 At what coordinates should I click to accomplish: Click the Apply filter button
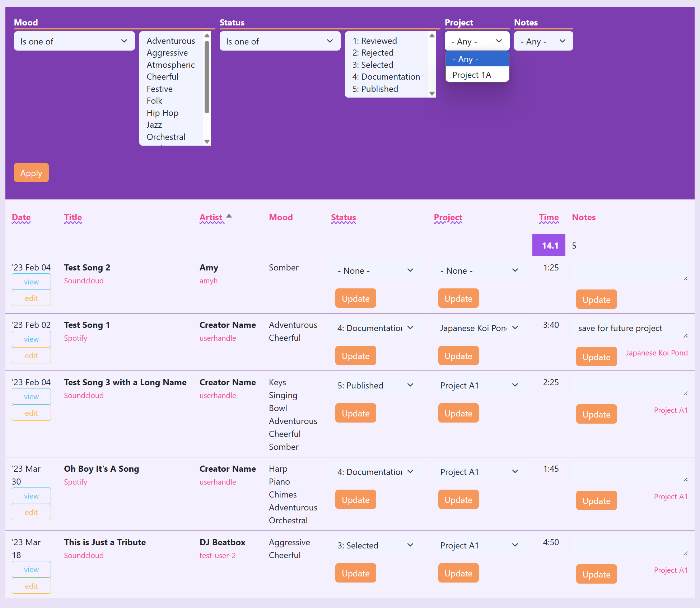pos(31,173)
